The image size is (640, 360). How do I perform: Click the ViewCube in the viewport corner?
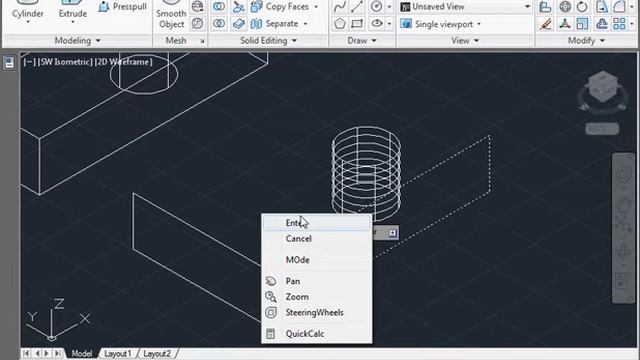(602, 88)
